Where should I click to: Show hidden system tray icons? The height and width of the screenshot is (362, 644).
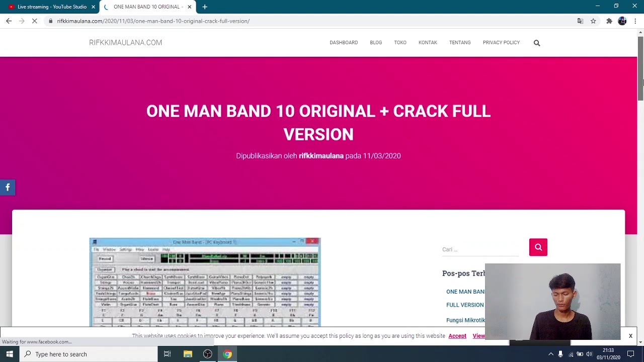click(x=551, y=354)
